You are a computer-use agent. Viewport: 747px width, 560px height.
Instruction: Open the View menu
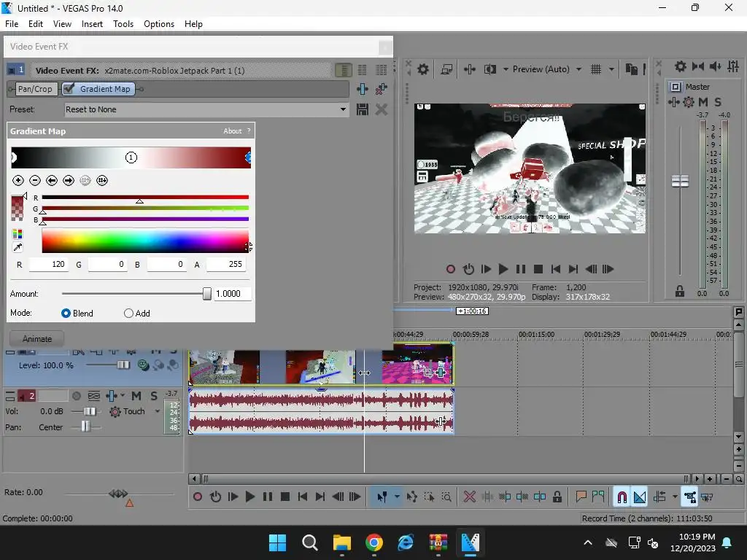[62, 24]
